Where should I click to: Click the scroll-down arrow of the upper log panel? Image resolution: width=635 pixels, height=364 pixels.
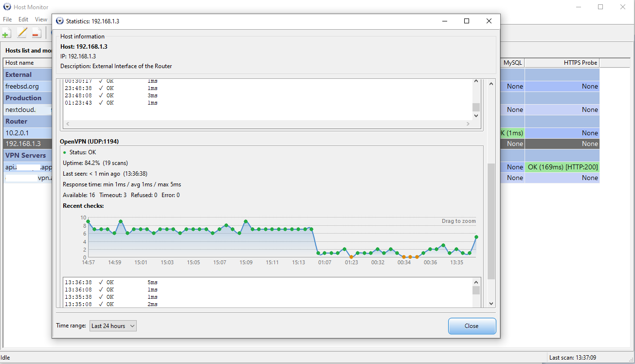[x=475, y=115]
